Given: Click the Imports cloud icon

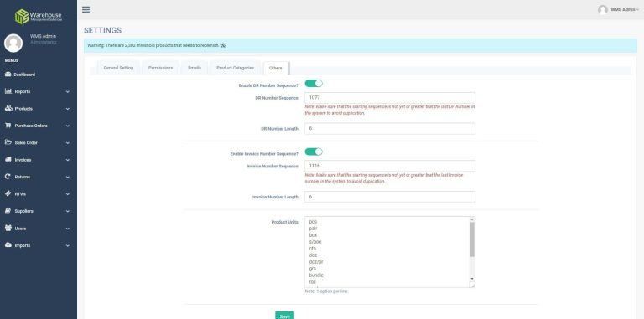Looking at the screenshot, I should click(8, 244).
